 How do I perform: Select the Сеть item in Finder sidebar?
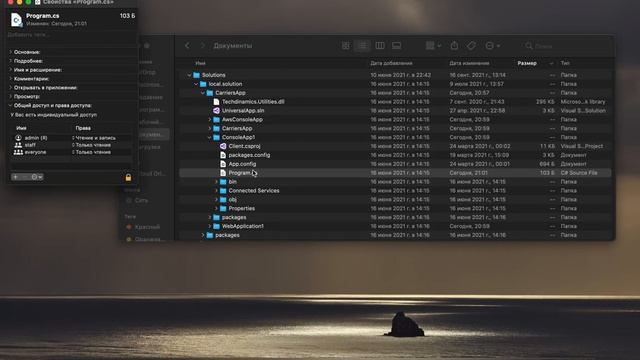coord(141,200)
